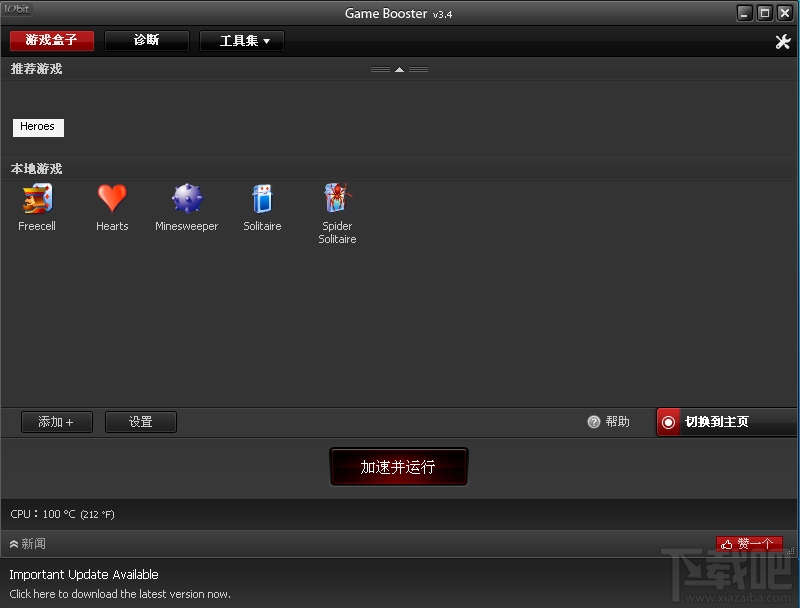Click the 加速并运行 boost button
This screenshot has width=800, height=608.
pos(398,467)
